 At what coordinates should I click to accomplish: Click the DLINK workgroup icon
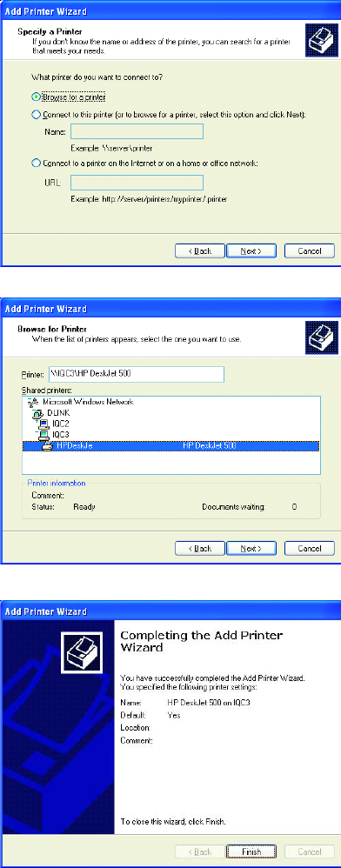tap(38, 412)
